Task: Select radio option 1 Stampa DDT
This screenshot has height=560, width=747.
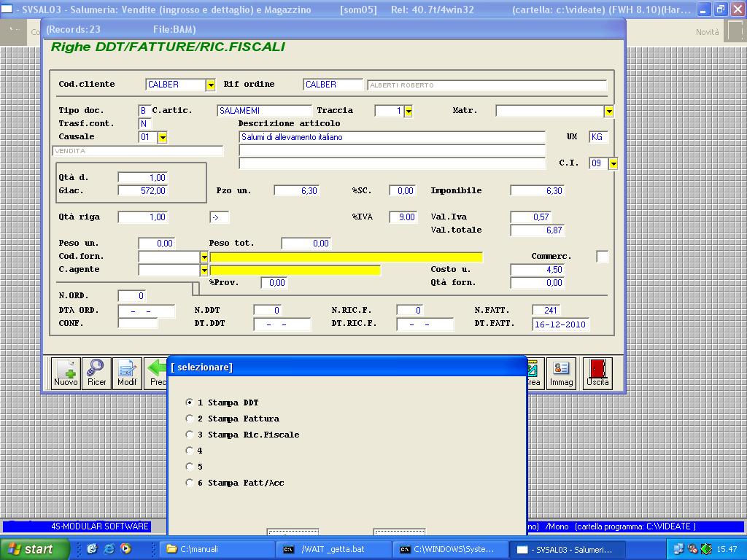Action: click(x=190, y=402)
